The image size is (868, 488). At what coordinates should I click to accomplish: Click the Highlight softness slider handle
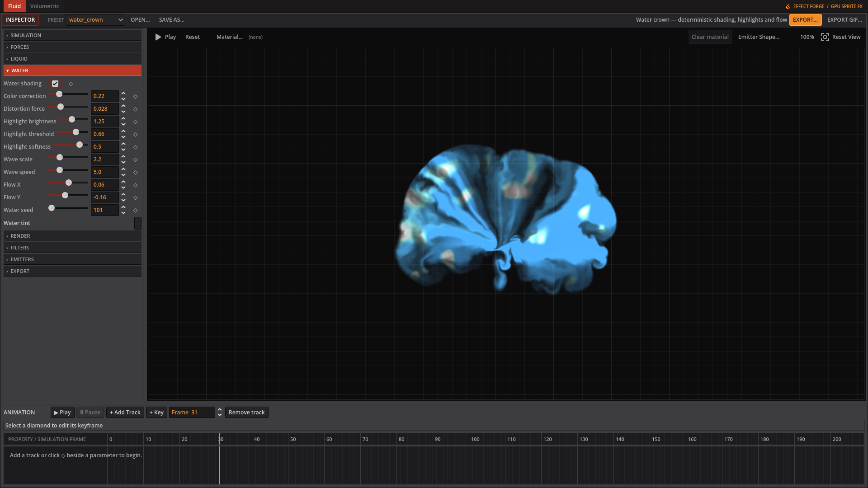(80, 145)
